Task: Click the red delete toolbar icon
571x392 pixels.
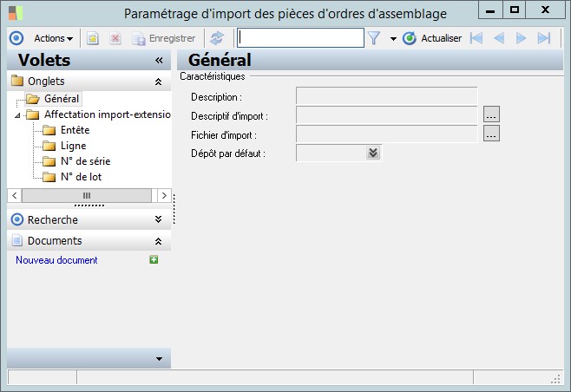Action: [115, 38]
